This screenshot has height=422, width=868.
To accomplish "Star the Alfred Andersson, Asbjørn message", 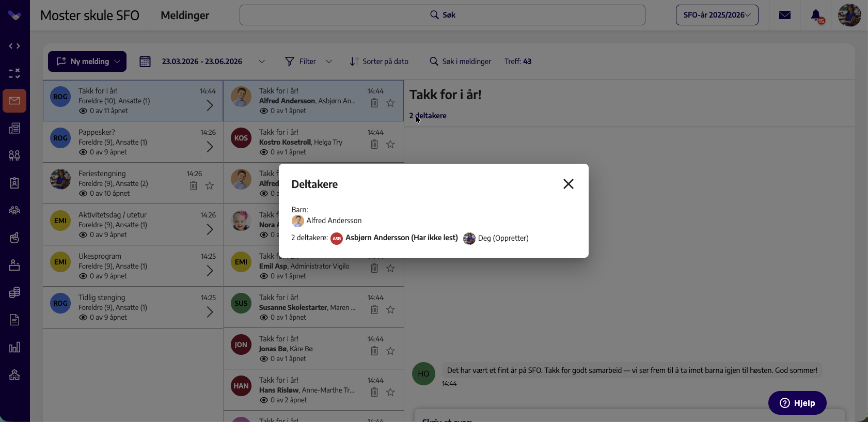I will point(390,103).
